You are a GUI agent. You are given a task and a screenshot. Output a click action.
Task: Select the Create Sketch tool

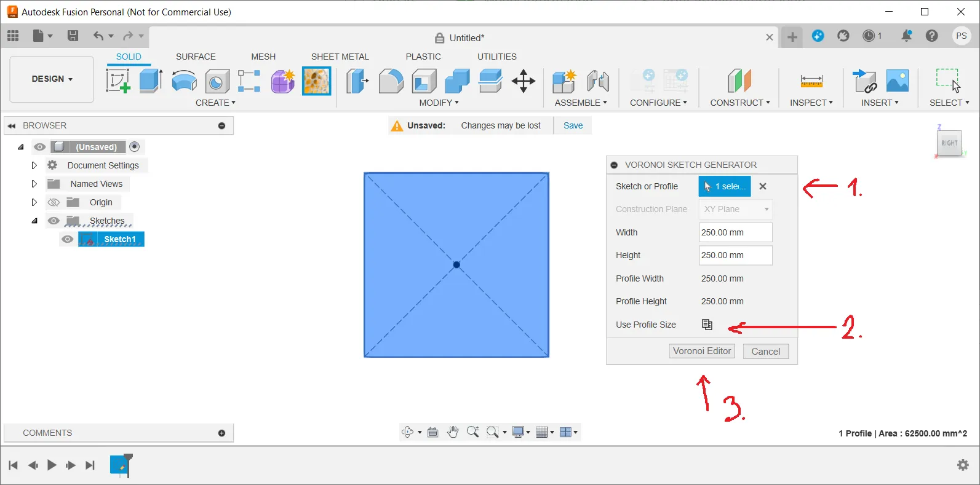118,81
